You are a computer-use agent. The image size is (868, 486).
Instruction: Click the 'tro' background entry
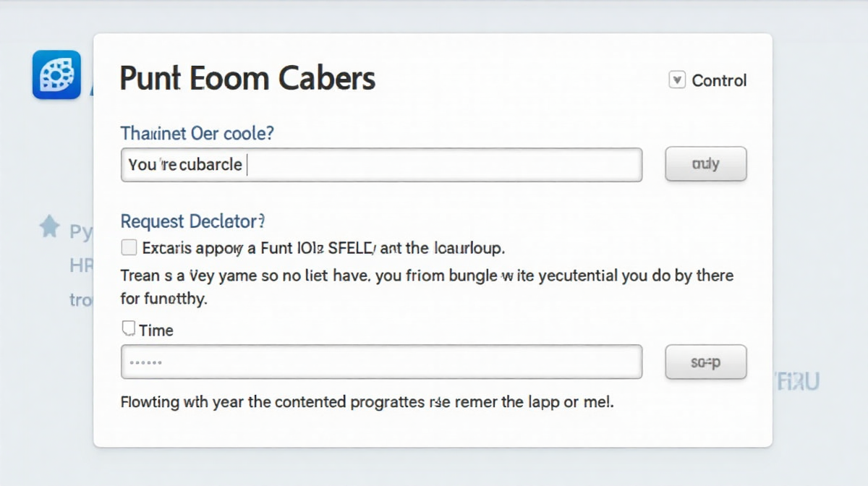pos(81,299)
